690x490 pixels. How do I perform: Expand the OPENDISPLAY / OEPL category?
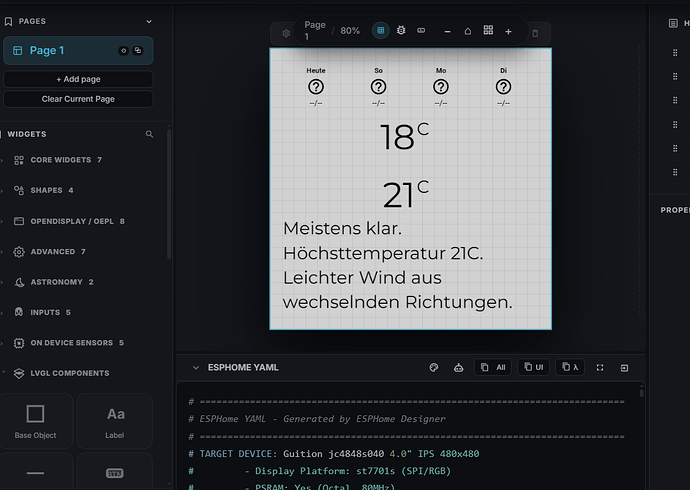click(77, 221)
